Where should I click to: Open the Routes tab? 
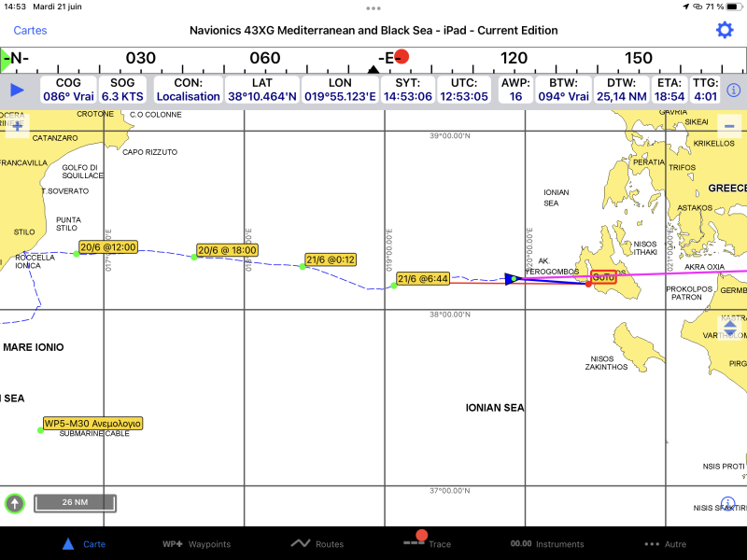[317, 544]
